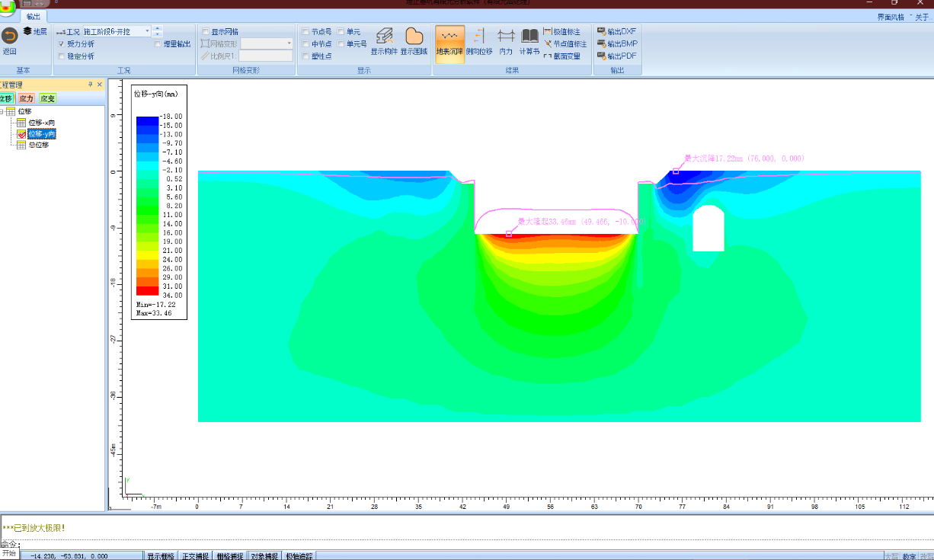Viewport: 934px width, 560px height.
Task: Switch to the 应变 strain tab
Action: [x=47, y=98]
